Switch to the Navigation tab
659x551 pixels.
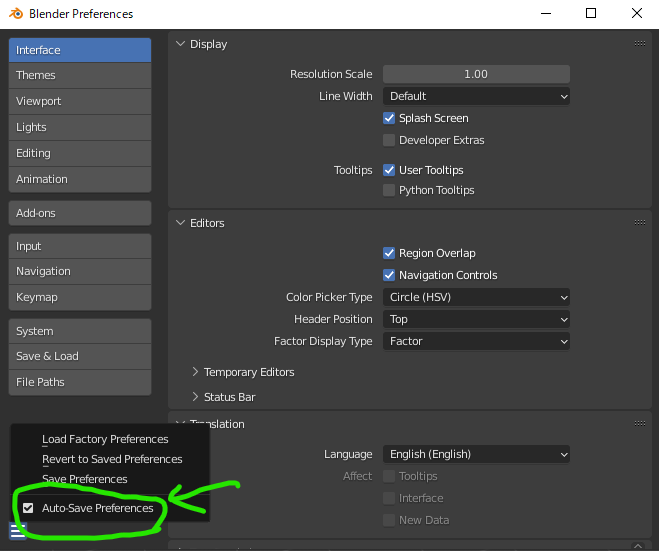point(80,272)
